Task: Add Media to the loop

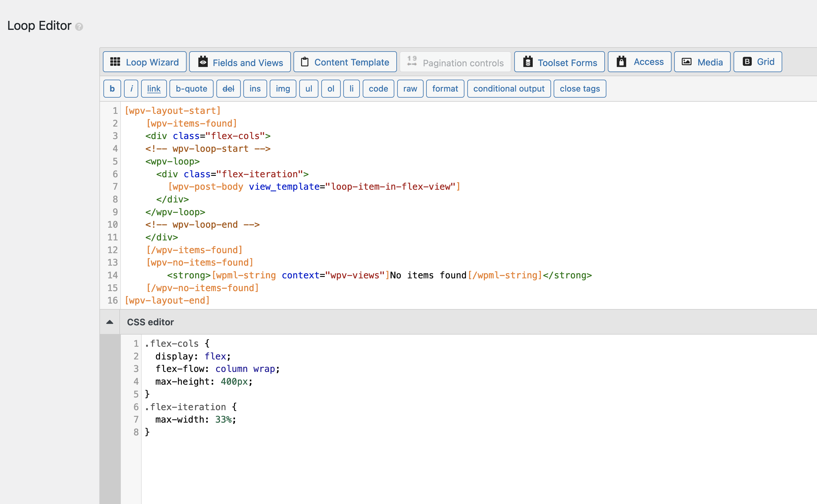Action: click(702, 62)
